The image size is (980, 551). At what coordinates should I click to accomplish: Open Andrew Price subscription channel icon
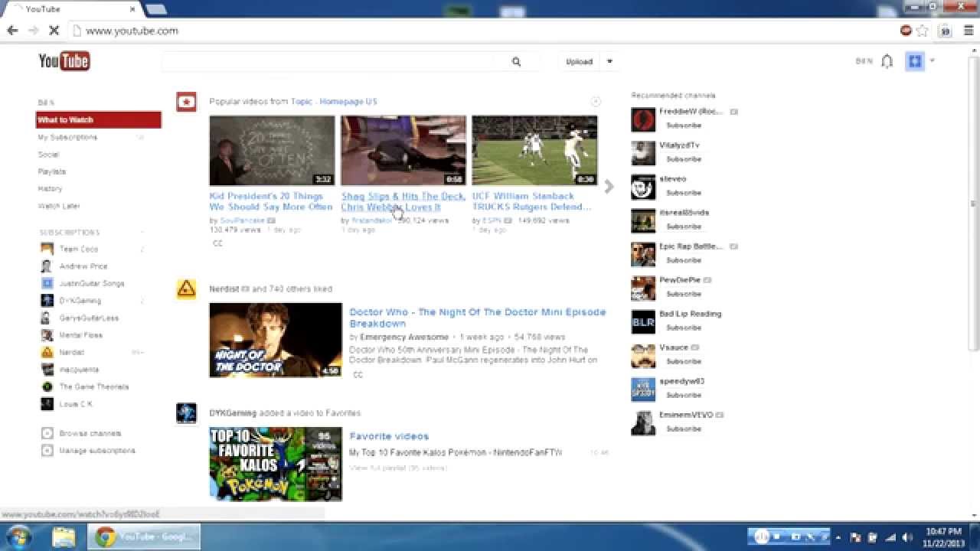point(47,266)
